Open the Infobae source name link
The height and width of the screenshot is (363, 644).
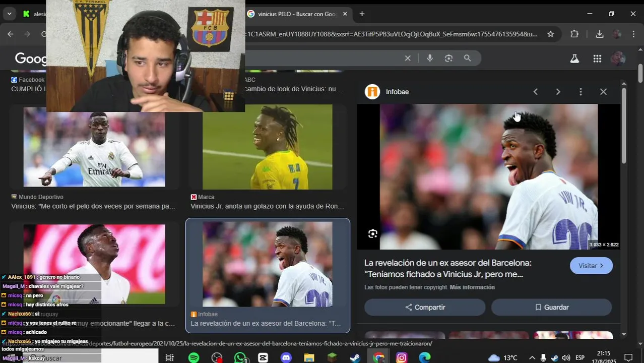(x=397, y=92)
